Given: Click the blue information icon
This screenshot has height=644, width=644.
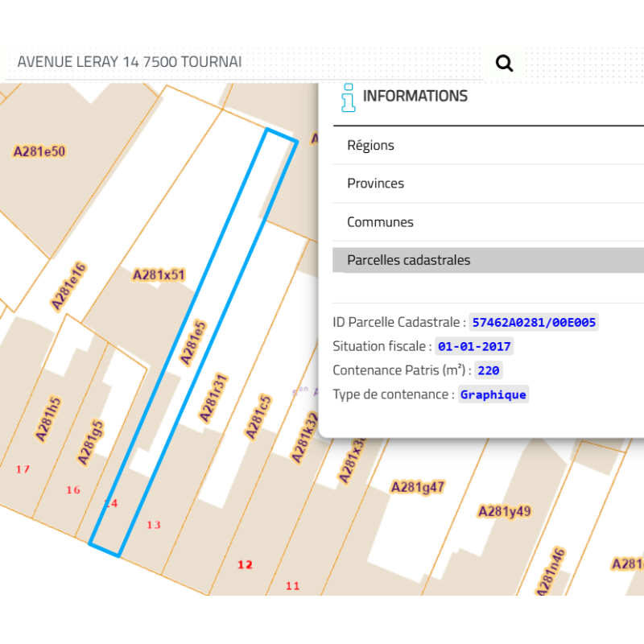Looking at the screenshot, I should (x=348, y=97).
